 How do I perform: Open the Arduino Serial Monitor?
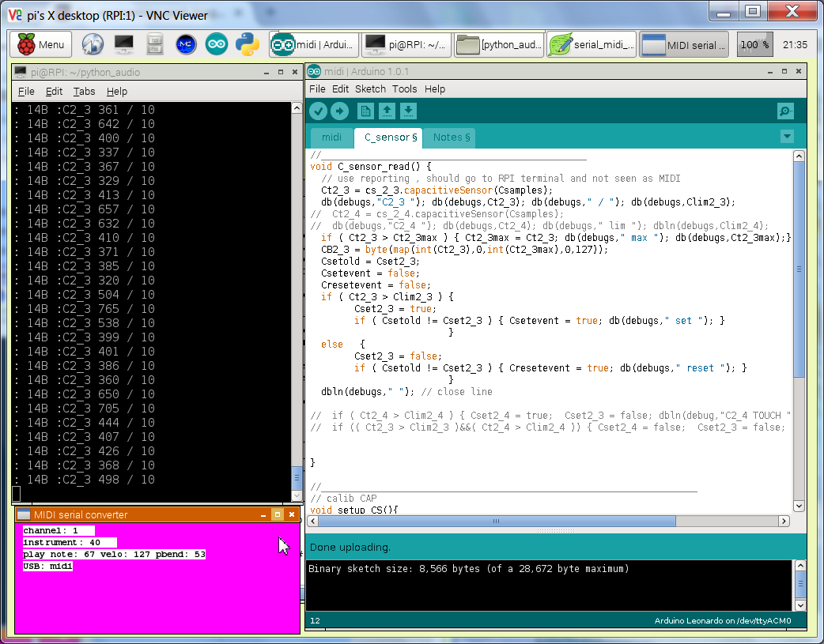coord(785,111)
